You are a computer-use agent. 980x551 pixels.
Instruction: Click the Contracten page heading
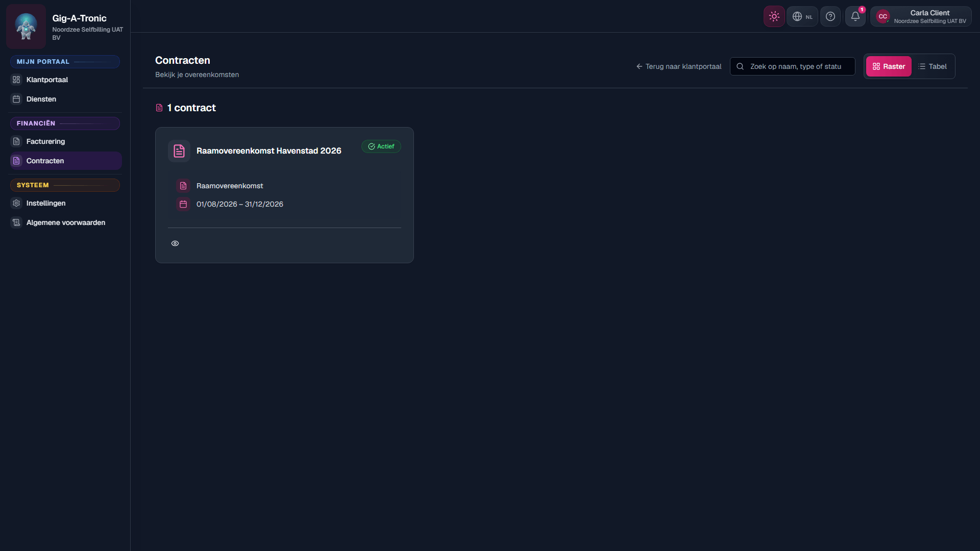pos(183,60)
